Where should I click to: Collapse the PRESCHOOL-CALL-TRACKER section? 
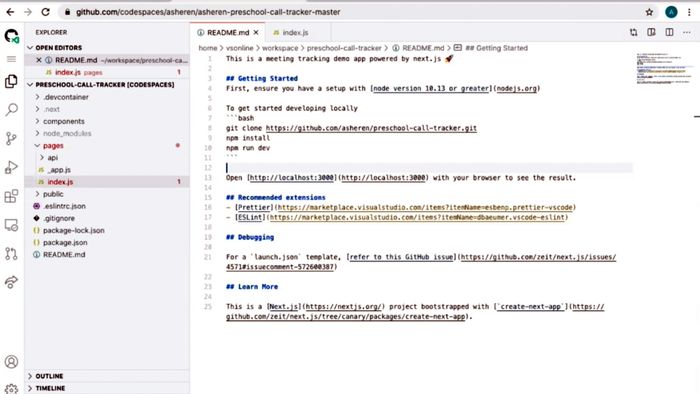pyautogui.click(x=107, y=84)
